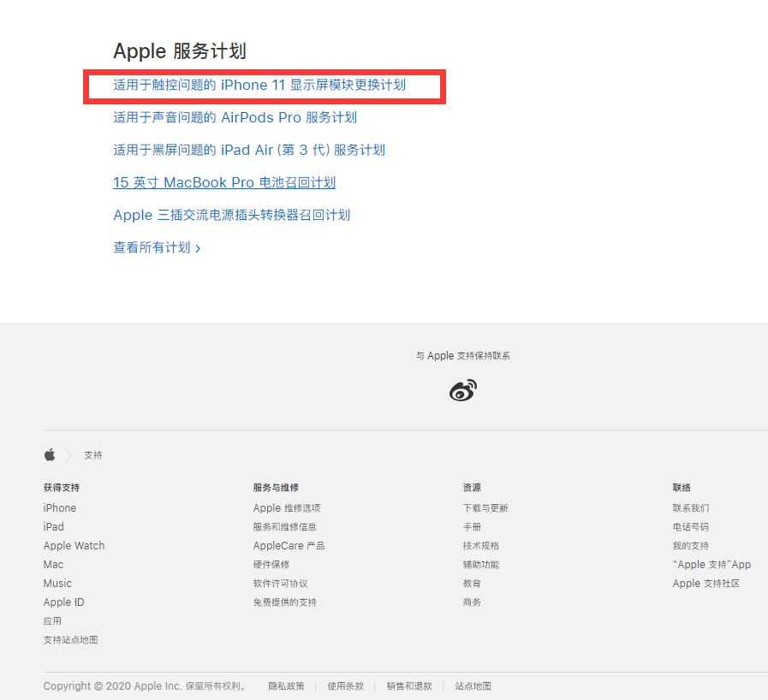768x700 pixels.
Task: Open the 15 英寸 MacBook Pro 电池召回计划
Action: pyautogui.click(x=224, y=182)
